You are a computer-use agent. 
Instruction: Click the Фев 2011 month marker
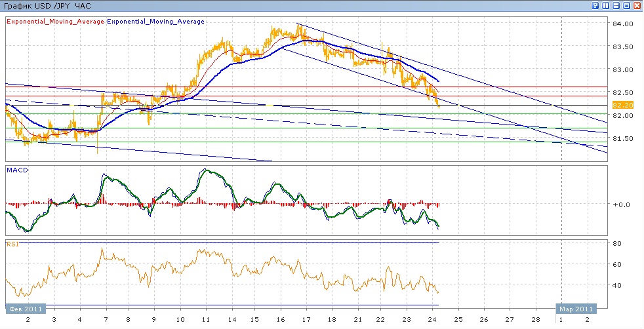coord(26,309)
